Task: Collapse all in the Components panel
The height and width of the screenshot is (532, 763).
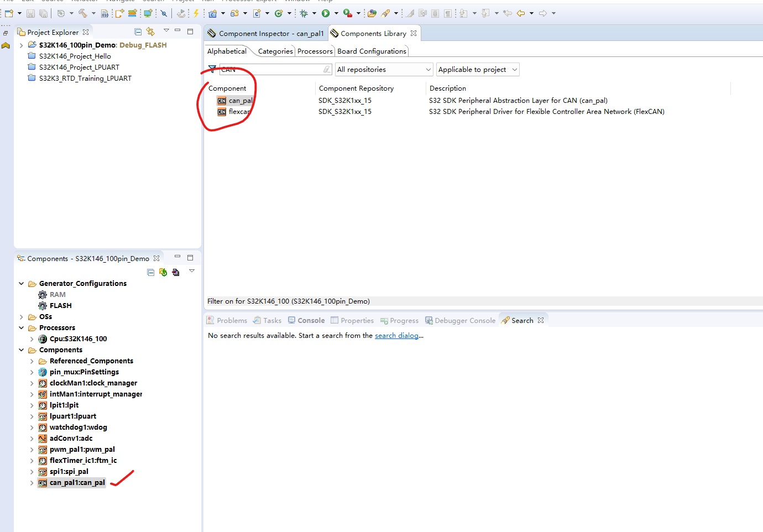Action: click(150, 272)
